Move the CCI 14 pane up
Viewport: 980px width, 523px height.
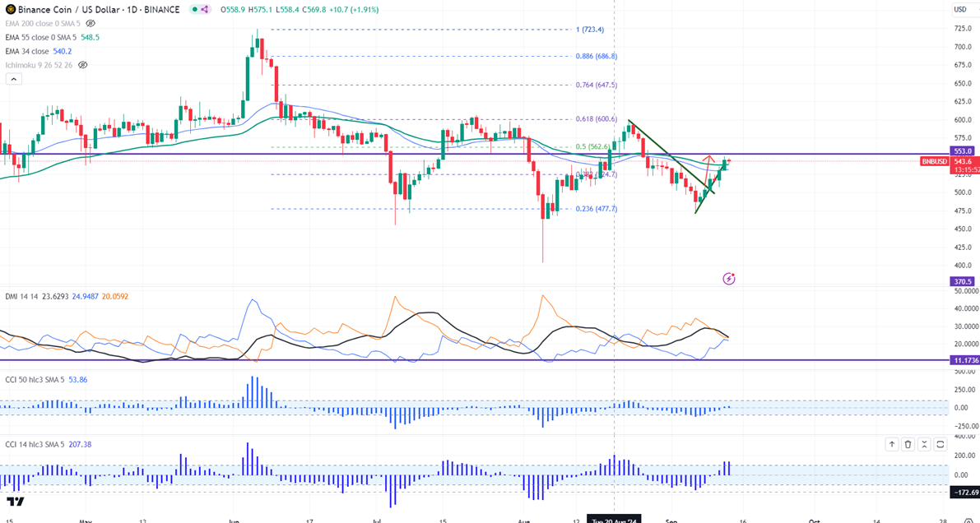(892, 444)
